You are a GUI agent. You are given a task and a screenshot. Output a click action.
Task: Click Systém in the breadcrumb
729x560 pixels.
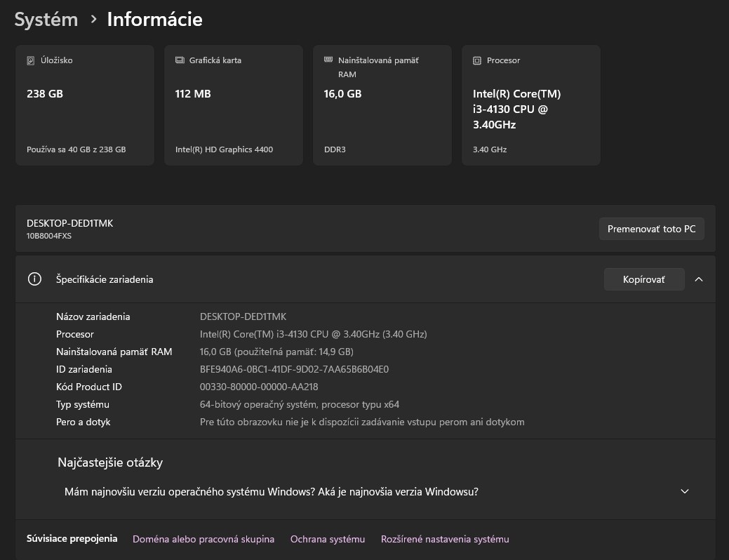pos(46,19)
